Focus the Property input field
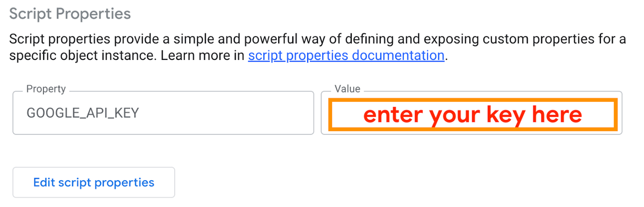This screenshot has width=644, height=207. (163, 113)
